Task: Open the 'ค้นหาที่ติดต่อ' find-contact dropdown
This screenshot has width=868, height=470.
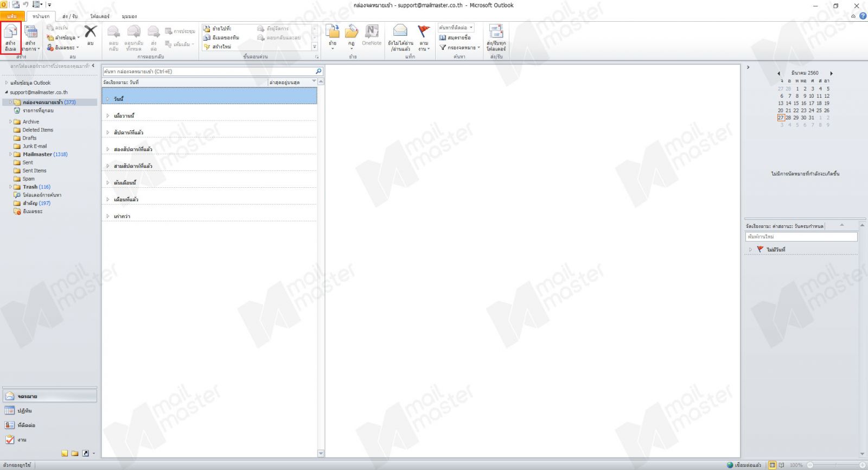Action: 471,28
